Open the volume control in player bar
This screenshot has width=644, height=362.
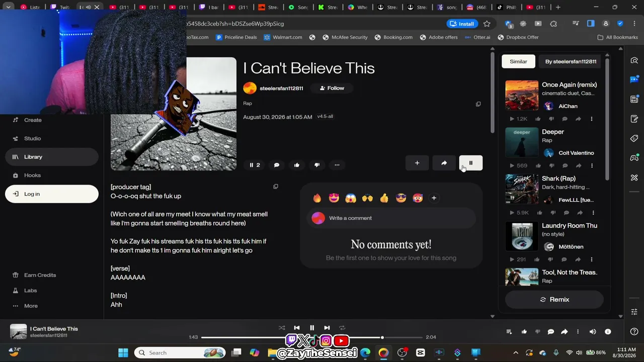point(593,332)
